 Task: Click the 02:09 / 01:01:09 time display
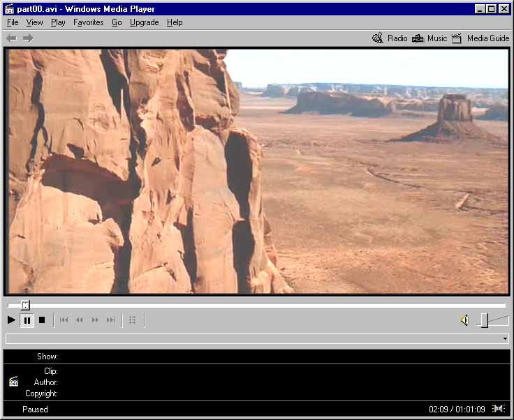coord(457,410)
